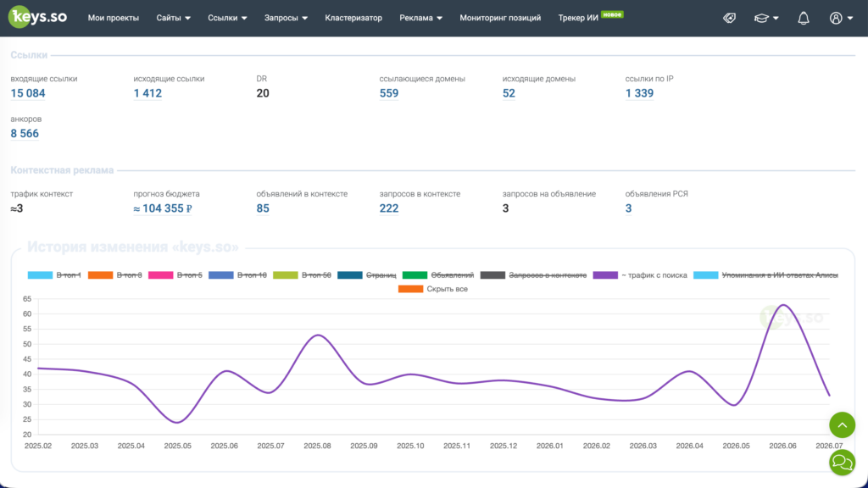Click трафик контекст value ≈3
The image size is (868, 488).
pyautogui.click(x=17, y=208)
